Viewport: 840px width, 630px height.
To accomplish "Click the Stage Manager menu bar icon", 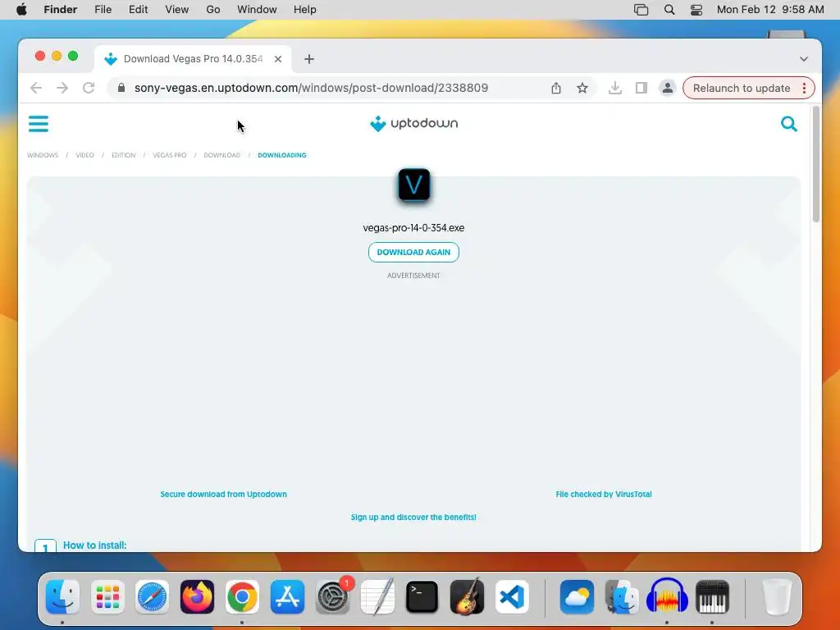I will [641, 10].
